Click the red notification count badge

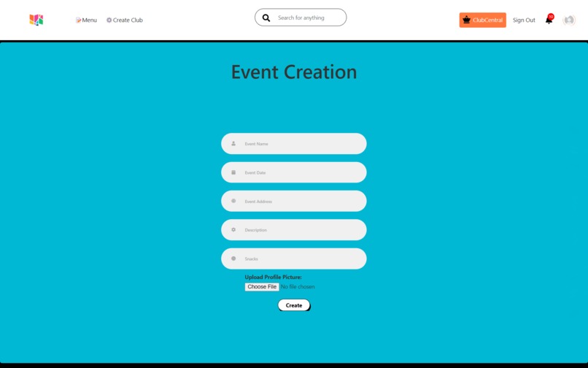pyautogui.click(x=551, y=17)
